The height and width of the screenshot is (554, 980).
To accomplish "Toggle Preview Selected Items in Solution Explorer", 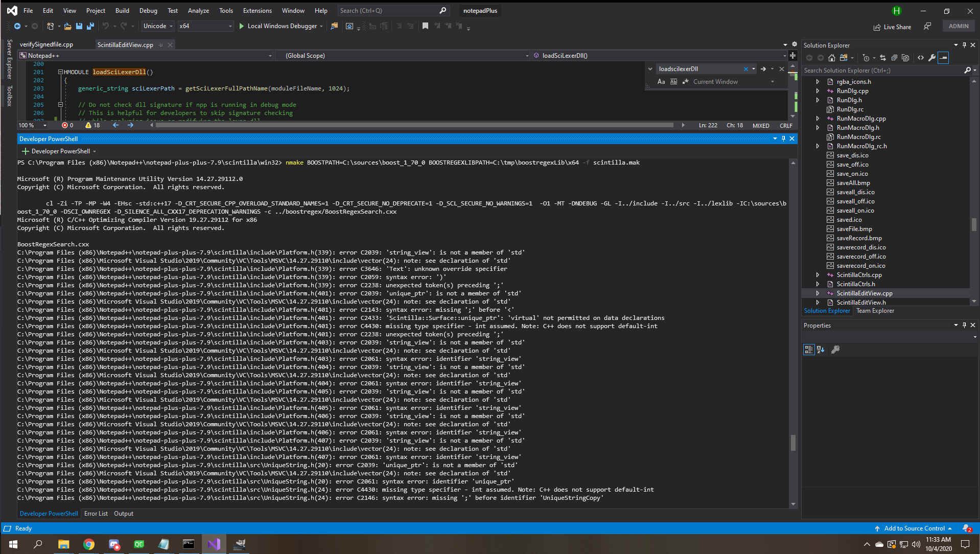I will (x=943, y=58).
